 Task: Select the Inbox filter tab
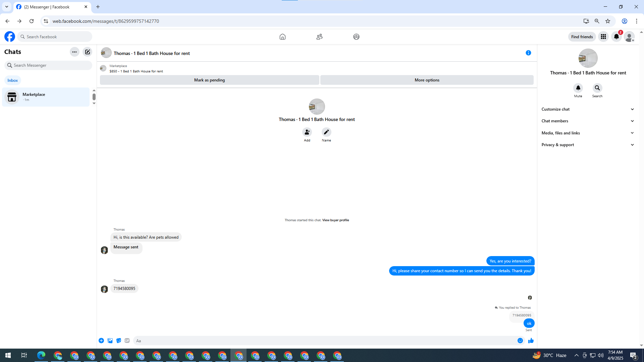tap(13, 80)
